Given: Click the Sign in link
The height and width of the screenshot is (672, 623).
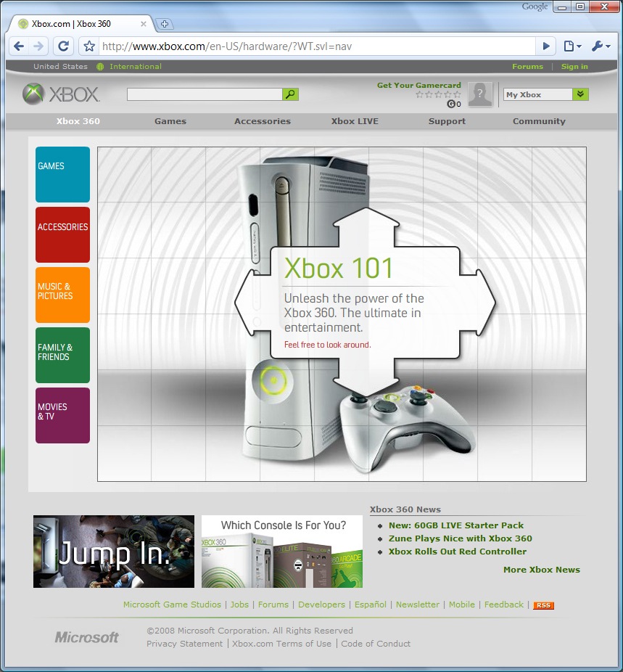Looking at the screenshot, I should pyautogui.click(x=574, y=67).
